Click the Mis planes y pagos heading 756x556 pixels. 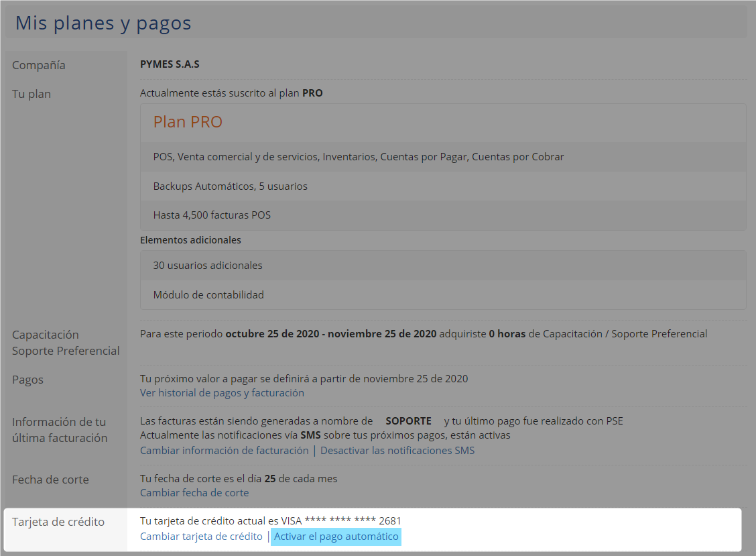(103, 23)
